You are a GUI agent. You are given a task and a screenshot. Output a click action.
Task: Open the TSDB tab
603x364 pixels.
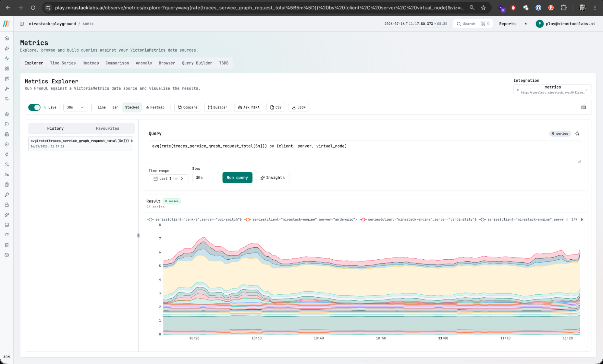[x=224, y=63]
